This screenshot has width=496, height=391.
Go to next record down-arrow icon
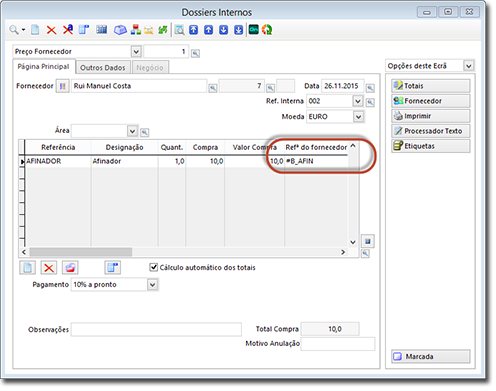tap(223, 30)
